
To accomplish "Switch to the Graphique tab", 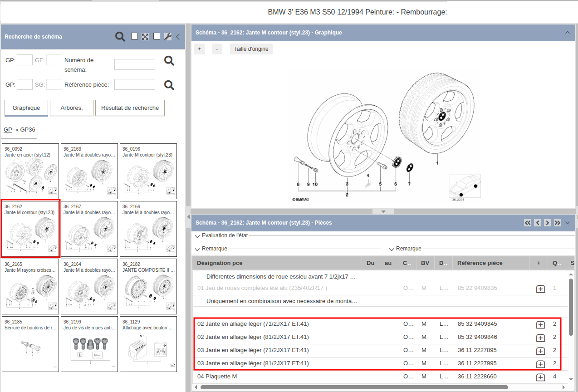I will (x=26, y=108).
